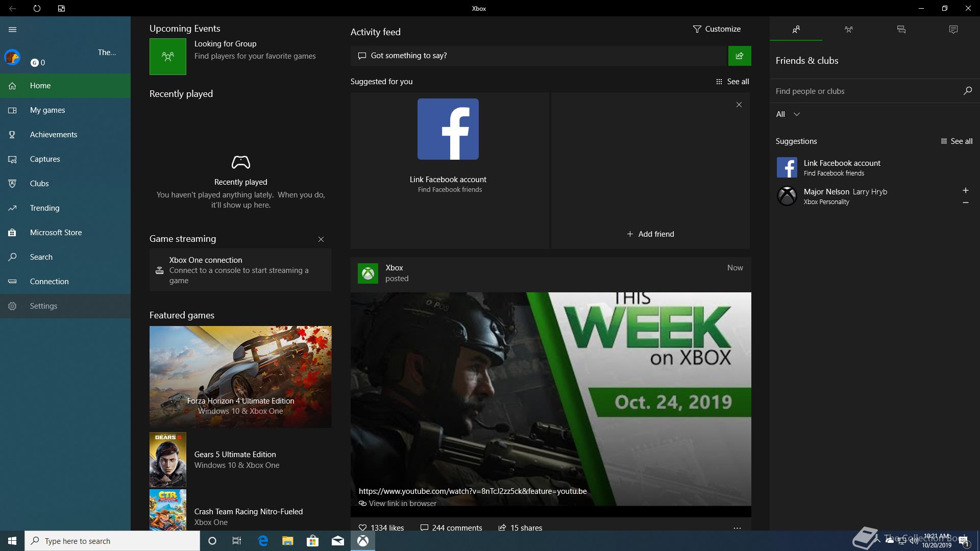
Task: Refresh the Xbox app using reload icon
Action: 37,8
